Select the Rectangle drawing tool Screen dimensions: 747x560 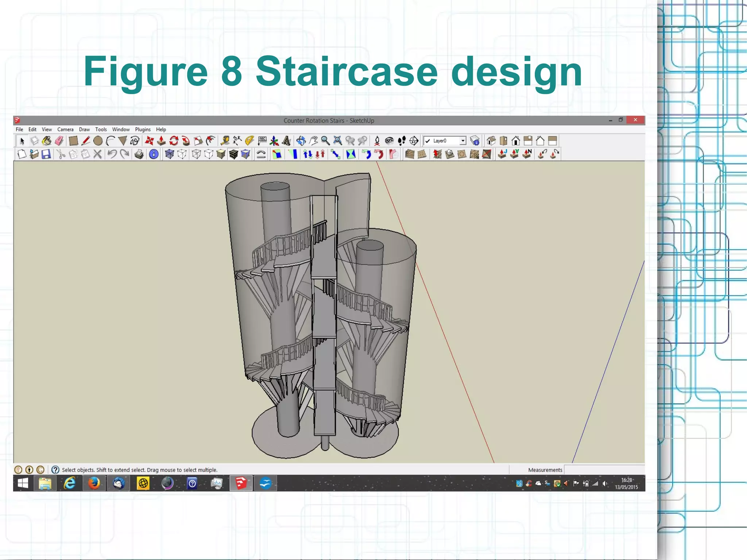(x=73, y=141)
